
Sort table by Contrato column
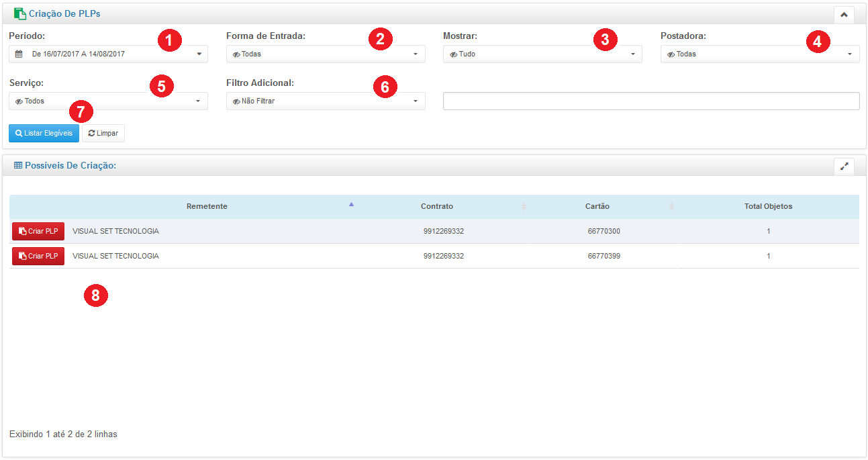point(437,206)
